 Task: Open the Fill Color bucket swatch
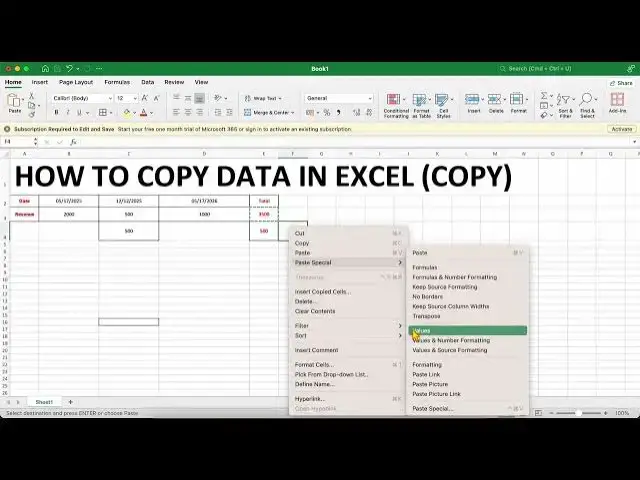[127, 113]
